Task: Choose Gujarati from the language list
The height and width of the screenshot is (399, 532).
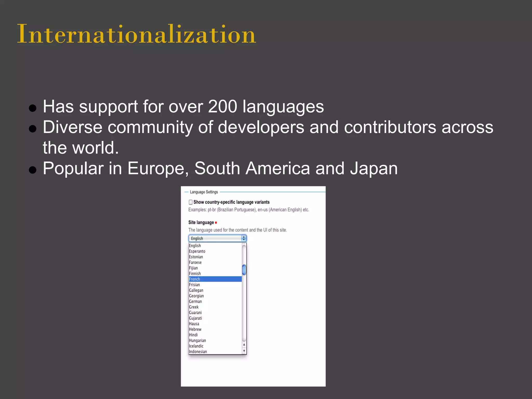Action: click(x=215, y=318)
